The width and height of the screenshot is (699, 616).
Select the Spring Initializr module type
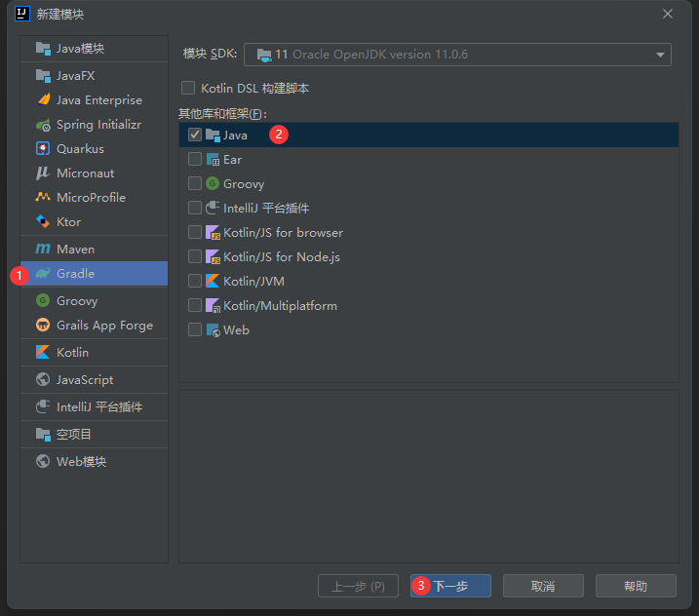coord(94,125)
